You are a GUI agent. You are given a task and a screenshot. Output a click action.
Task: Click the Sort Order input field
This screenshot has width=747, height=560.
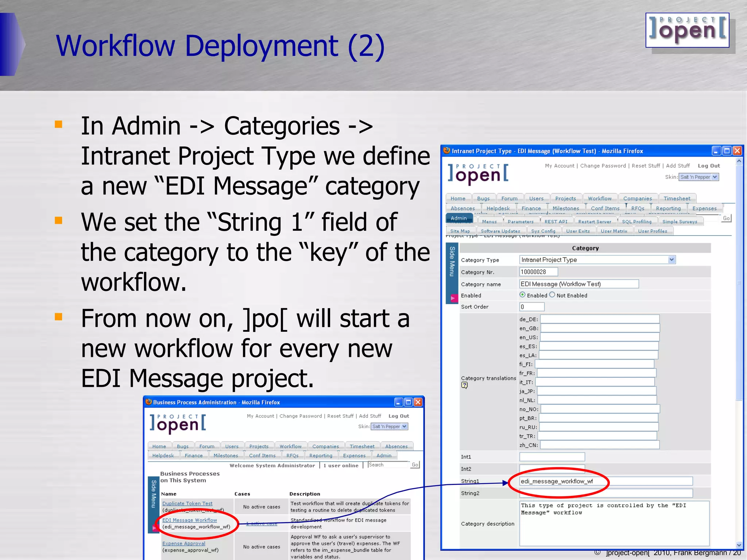[532, 307]
